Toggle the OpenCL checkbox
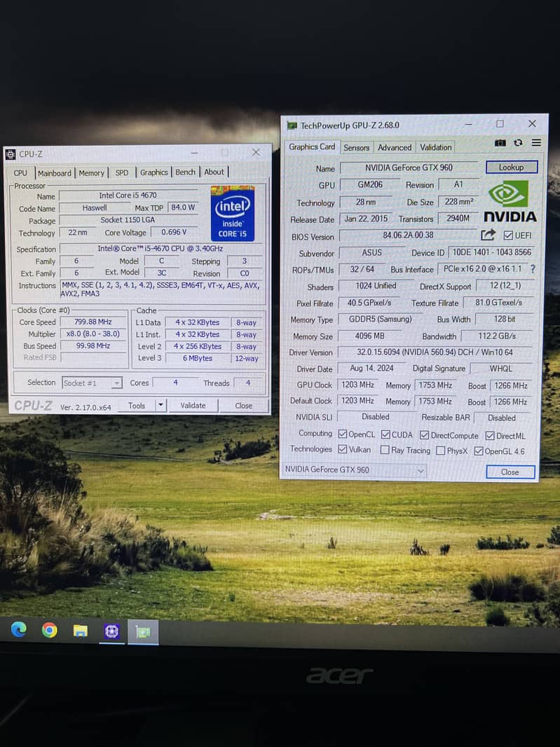Image resolution: width=560 pixels, height=747 pixels. (342, 434)
